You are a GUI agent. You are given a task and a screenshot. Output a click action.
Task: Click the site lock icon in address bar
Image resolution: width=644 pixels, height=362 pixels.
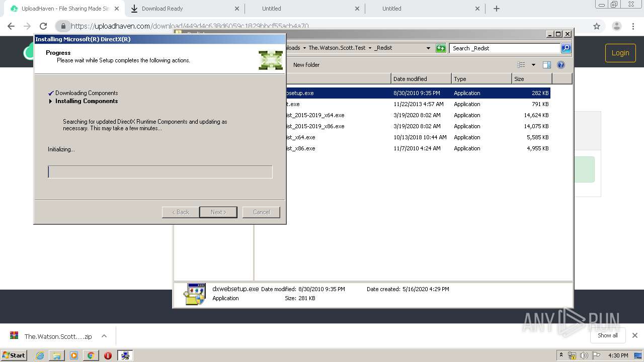(x=63, y=26)
